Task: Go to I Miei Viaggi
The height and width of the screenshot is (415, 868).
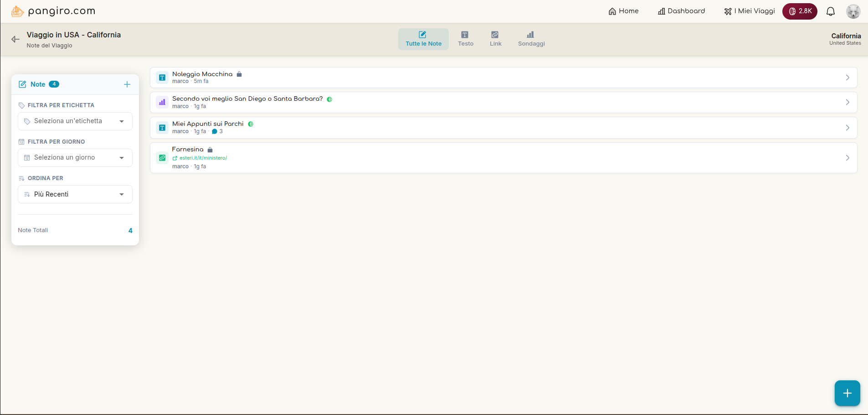Action: pos(749,11)
